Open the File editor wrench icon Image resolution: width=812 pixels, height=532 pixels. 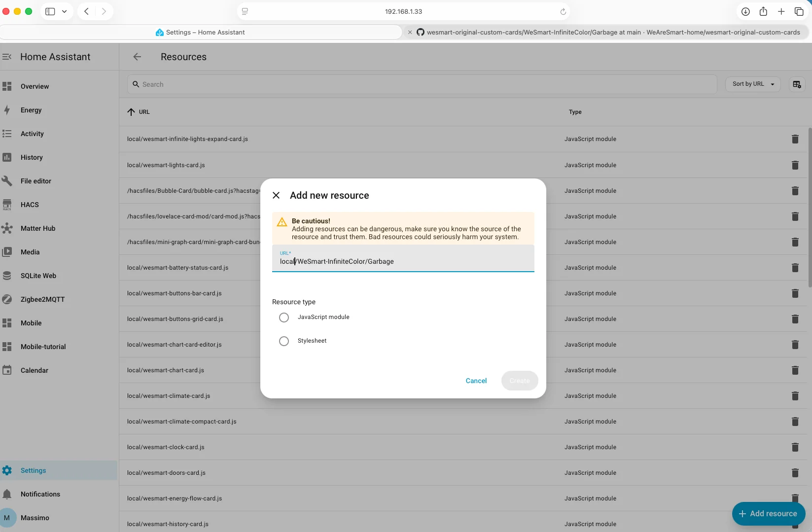(7, 181)
